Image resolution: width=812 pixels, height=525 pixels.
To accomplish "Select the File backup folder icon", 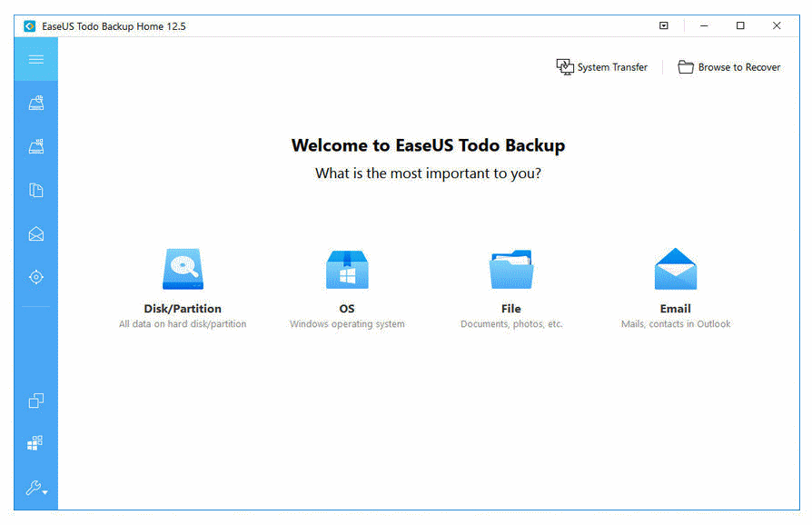I will coord(511,269).
